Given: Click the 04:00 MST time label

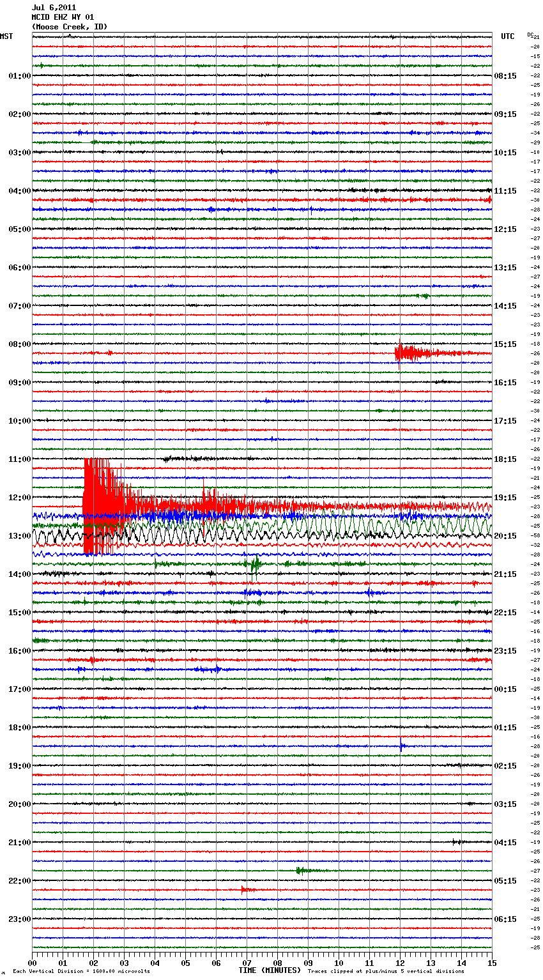Looking at the screenshot, I should tap(20, 191).
